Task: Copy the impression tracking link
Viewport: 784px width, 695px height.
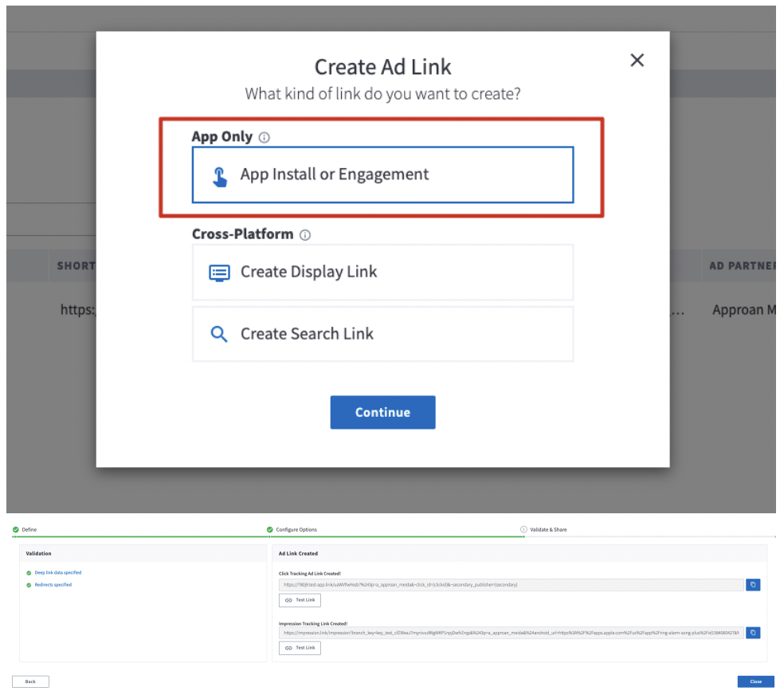Action: (x=753, y=633)
